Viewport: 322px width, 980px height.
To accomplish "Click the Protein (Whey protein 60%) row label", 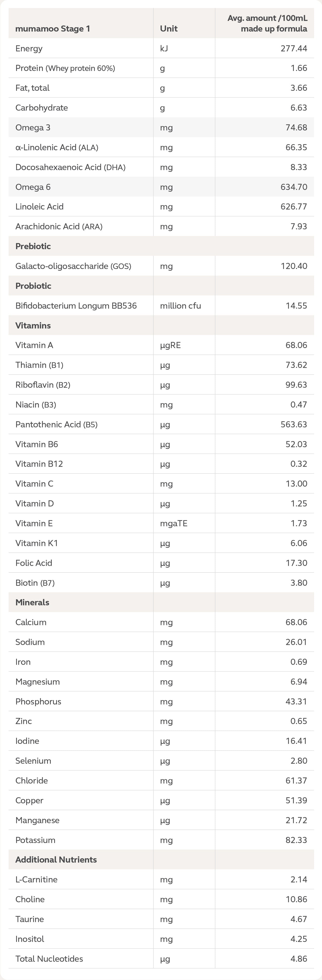I will [65, 68].
